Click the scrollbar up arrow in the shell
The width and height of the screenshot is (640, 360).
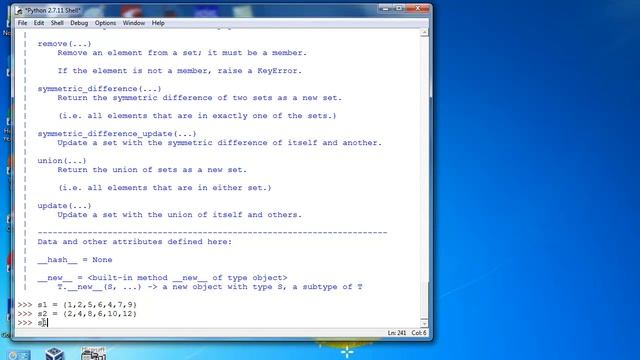tap(424, 32)
